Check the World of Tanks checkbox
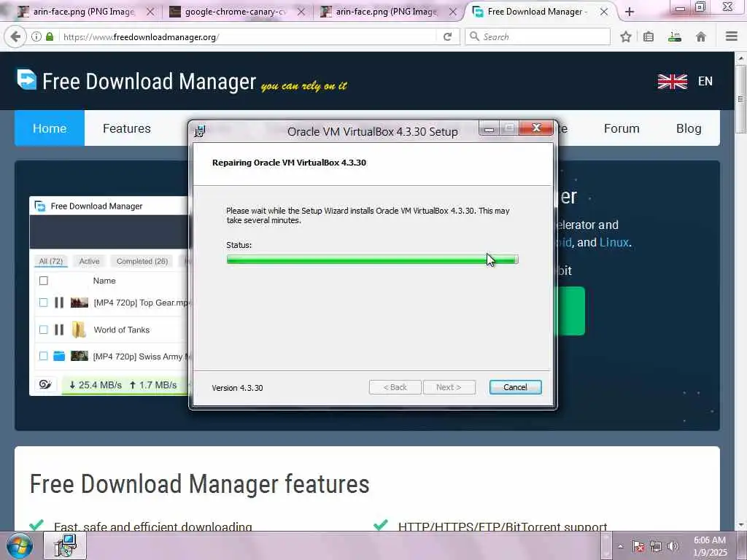The image size is (747, 560). (43, 330)
